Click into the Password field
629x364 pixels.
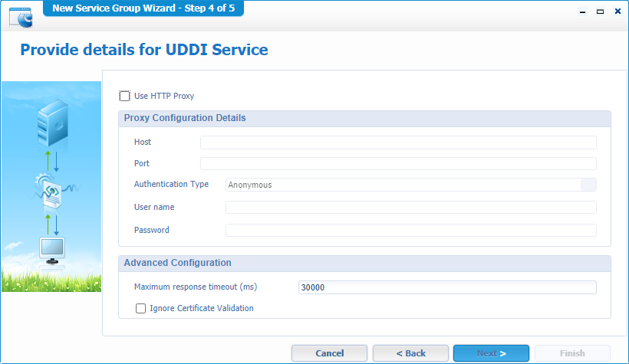[x=410, y=231]
